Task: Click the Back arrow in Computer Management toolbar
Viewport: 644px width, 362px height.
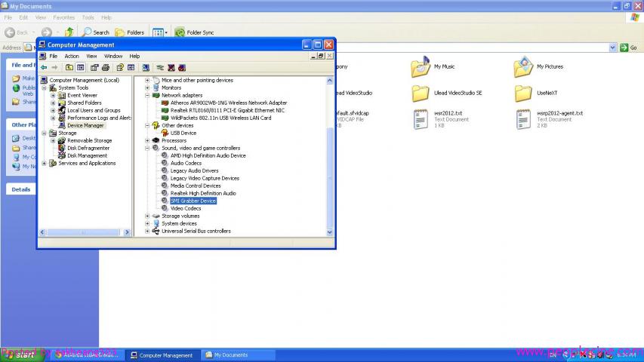Action: tap(44, 68)
